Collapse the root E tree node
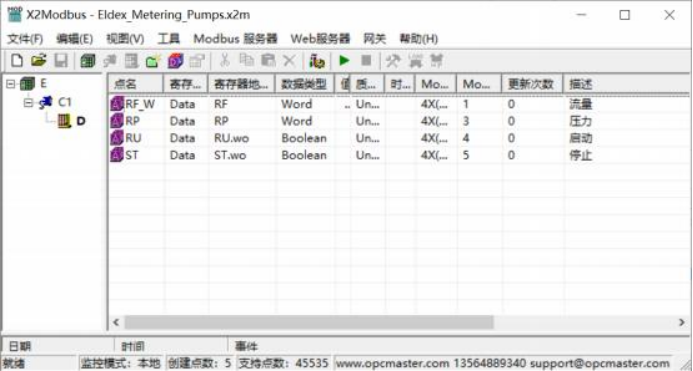Viewport: 693px width, 371px height. [x=11, y=84]
